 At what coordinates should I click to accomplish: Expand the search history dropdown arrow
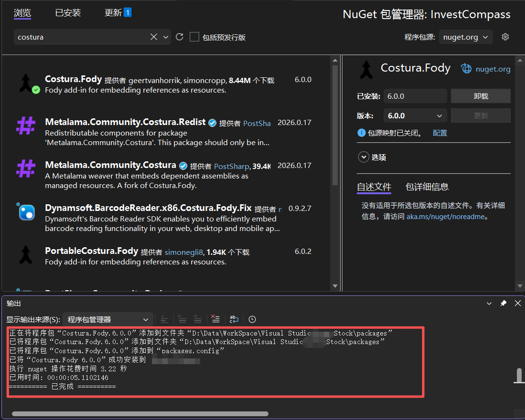pyautogui.click(x=165, y=37)
